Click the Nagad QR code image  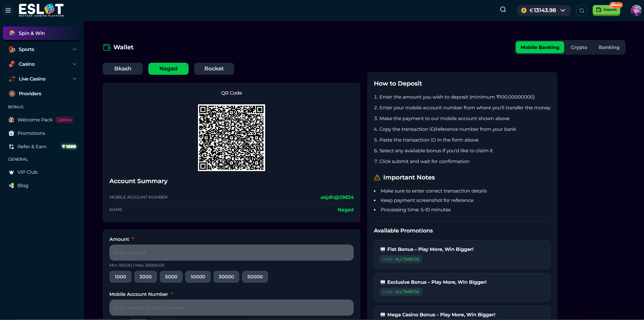[232, 138]
